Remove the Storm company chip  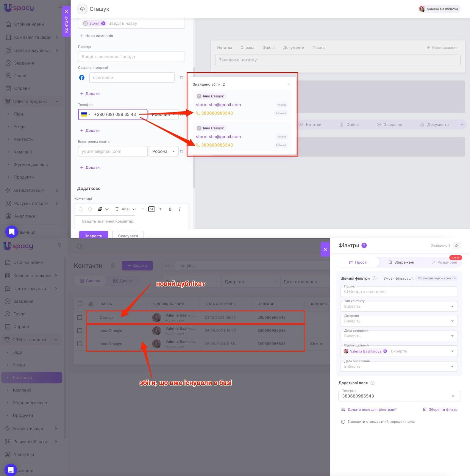(x=103, y=24)
